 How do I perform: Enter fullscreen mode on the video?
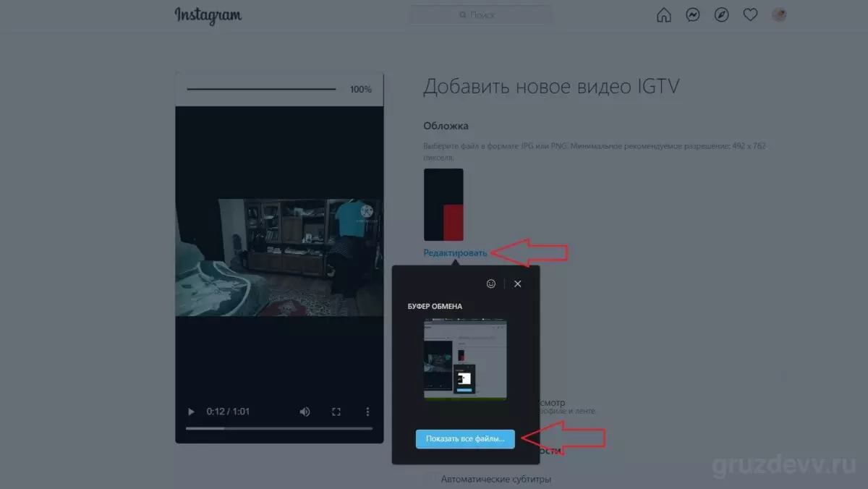(336, 412)
